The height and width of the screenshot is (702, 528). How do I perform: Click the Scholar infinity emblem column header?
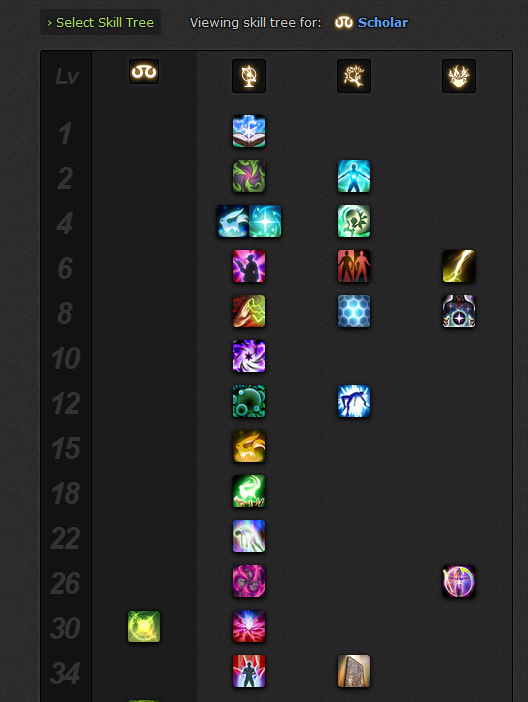pyautogui.click(x=144, y=72)
